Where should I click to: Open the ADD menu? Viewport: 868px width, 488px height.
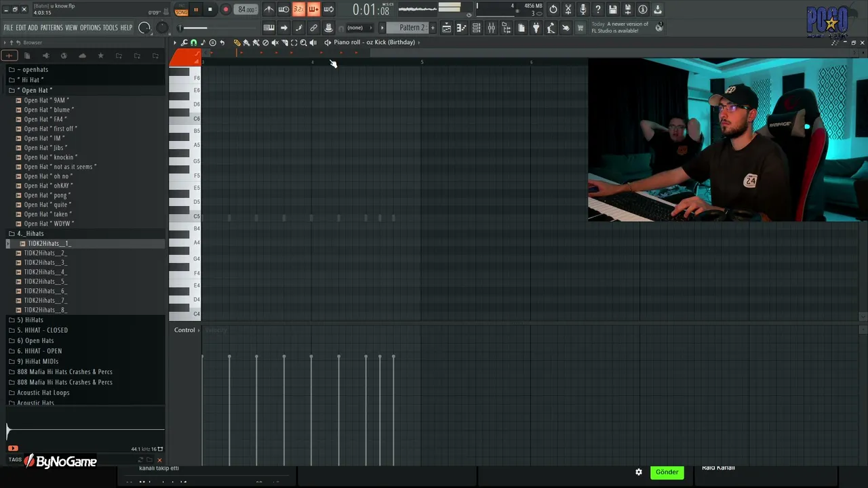(x=33, y=28)
